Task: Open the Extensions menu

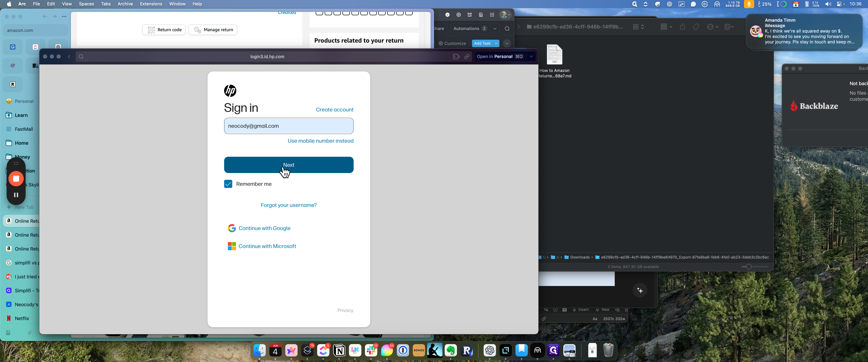Action: [151, 4]
